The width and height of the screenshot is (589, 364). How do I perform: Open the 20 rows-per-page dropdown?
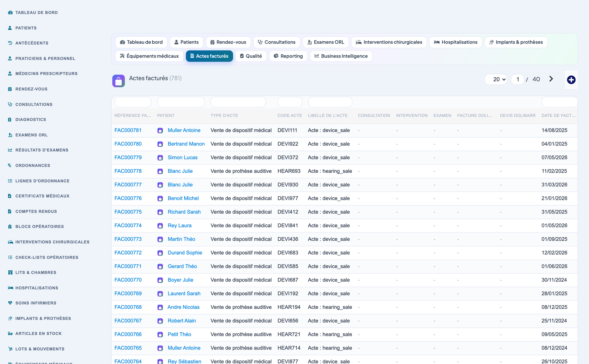pos(496,79)
